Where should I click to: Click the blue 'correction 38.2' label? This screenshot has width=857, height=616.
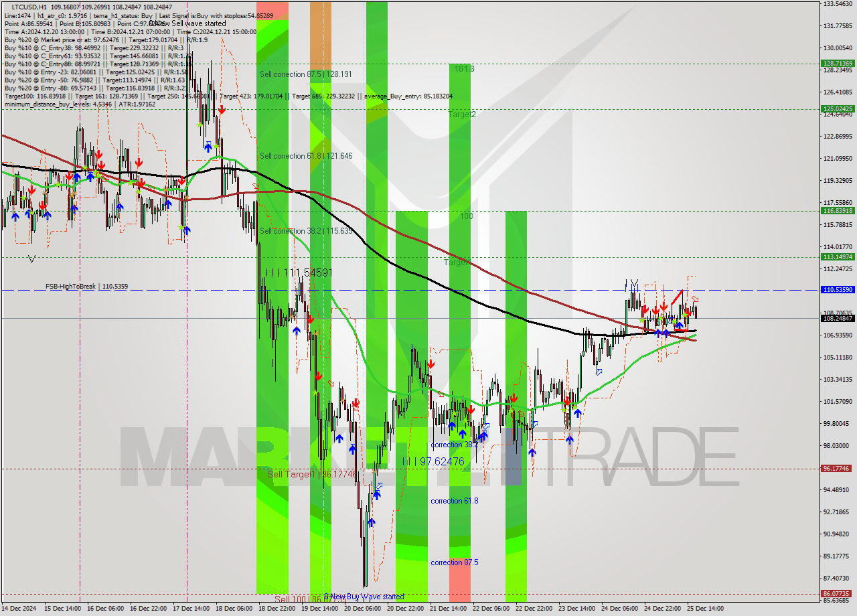455,445
